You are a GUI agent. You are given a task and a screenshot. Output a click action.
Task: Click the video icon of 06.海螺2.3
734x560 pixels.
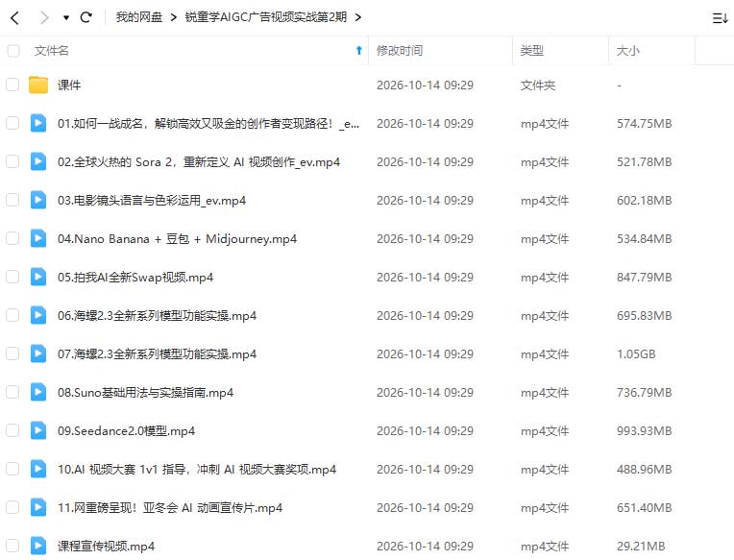38,315
